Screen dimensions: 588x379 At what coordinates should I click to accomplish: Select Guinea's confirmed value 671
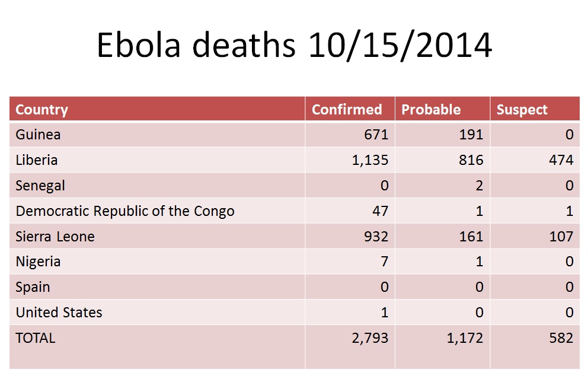376,135
